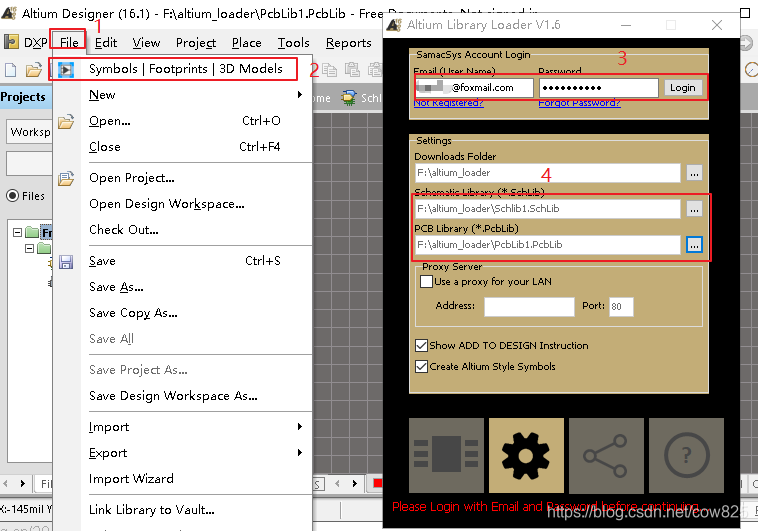The image size is (758, 531).
Task: Click the Schematic Library path field
Action: pyautogui.click(x=547, y=209)
